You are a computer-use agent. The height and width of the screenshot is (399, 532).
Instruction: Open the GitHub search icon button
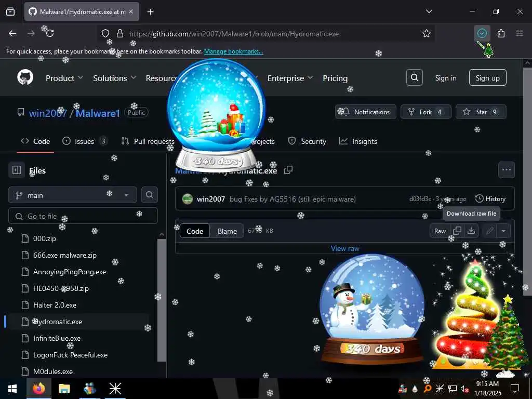(x=414, y=78)
